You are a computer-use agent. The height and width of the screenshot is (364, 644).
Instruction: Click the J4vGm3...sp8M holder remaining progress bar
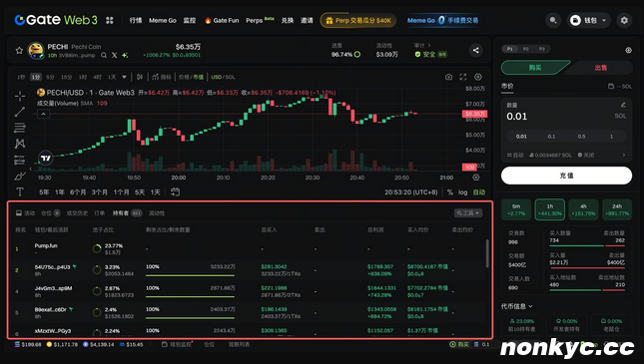click(190, 297)
